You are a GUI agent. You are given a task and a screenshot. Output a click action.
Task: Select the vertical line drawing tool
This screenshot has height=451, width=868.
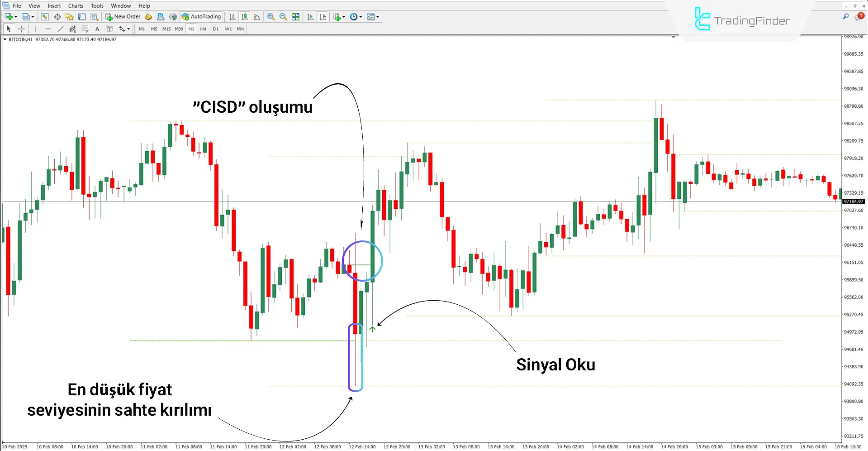point(36,29)
